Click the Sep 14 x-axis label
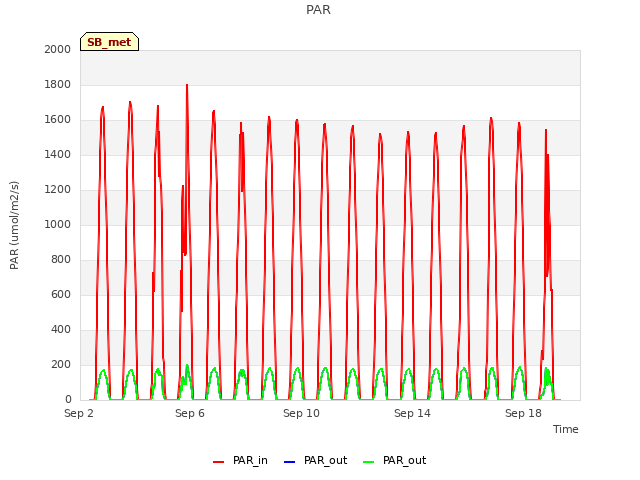Screen dimensions: 640x480 pyautogui.click(x=412, y=413)
